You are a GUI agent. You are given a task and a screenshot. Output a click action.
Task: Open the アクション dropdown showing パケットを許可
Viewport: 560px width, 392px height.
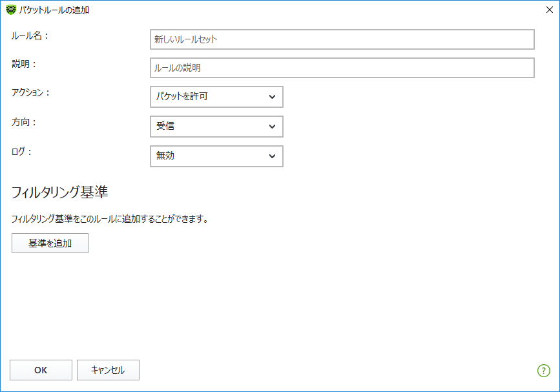[216, 97]
